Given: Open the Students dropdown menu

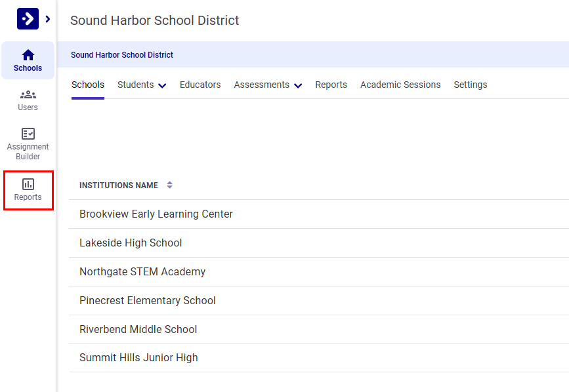Looking at the screenshot, I should (141, 85).
